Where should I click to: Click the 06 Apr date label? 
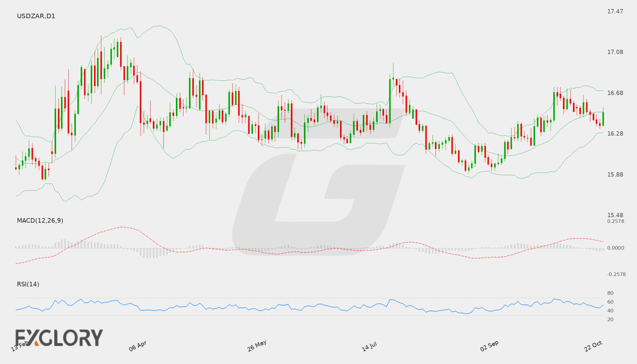138,346
